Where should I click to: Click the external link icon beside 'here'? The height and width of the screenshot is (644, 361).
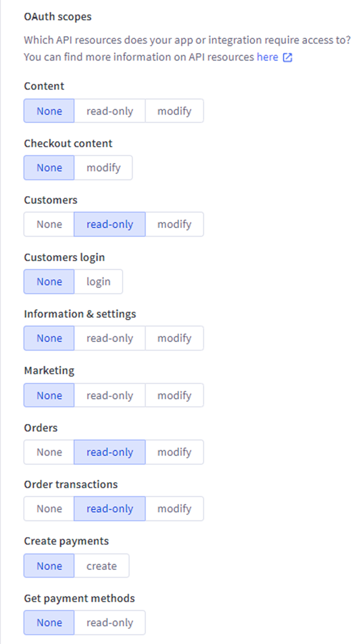coord(287,57)
